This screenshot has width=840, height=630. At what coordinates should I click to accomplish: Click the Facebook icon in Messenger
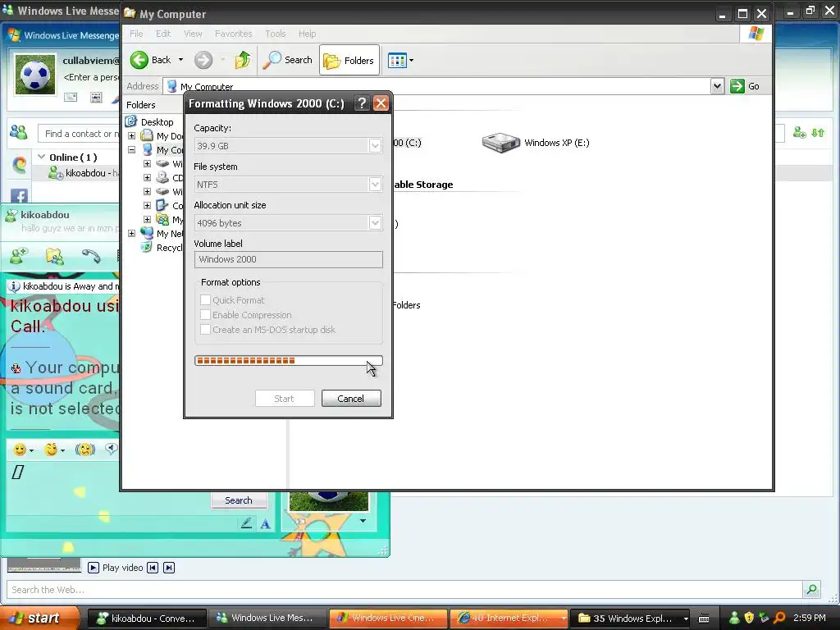tap(20, 196)
